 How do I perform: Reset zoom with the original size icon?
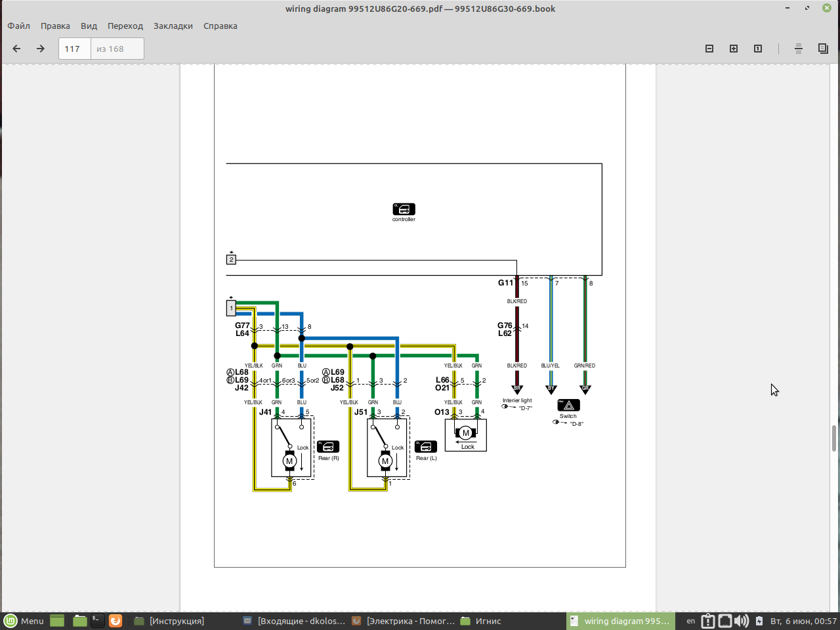[758, 49]
